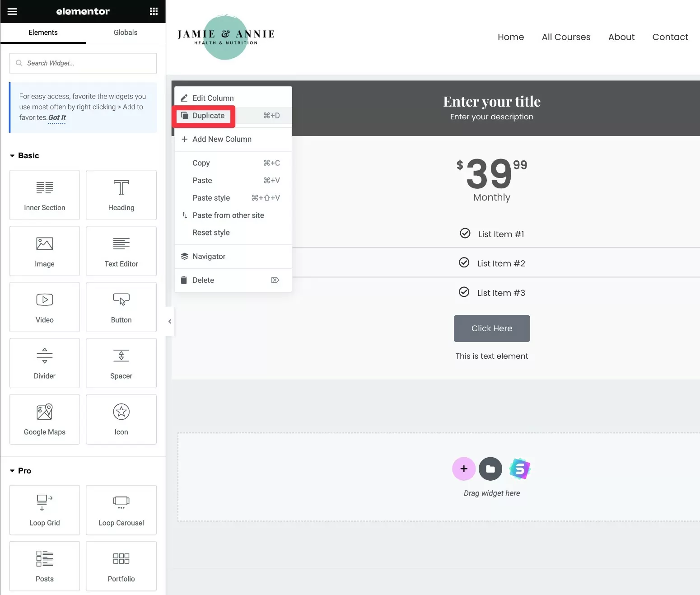Select Add New Column in context menu
700x595 pixels.
(222, 139)
